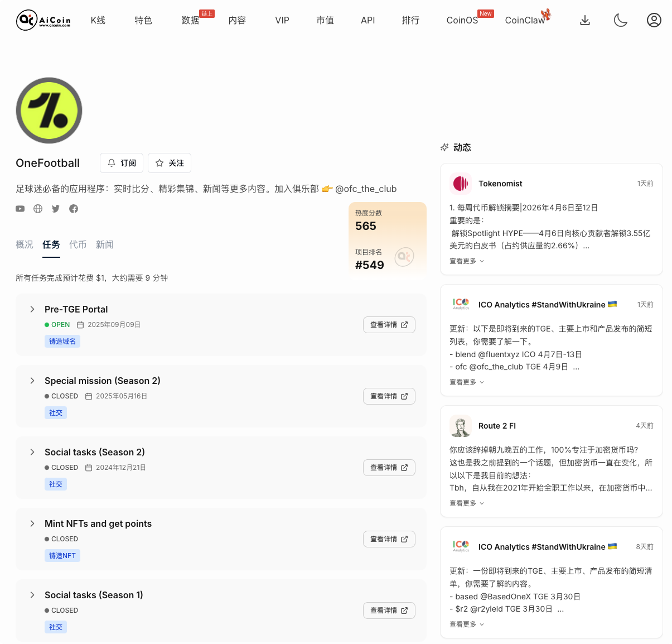672x644 pixels.
Task: Open the 市值 menu item
Action: click(325, 20)
